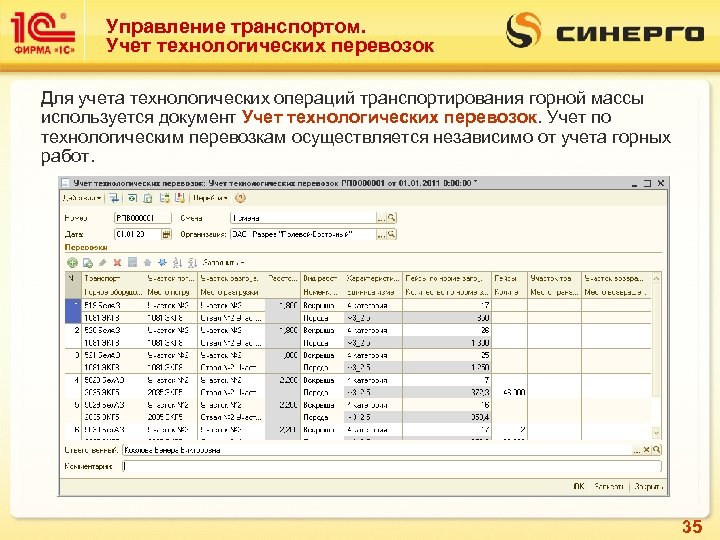720x540 pixels.
Task: Click the structure navigation icon next to Действия
Action: point(114,198)
